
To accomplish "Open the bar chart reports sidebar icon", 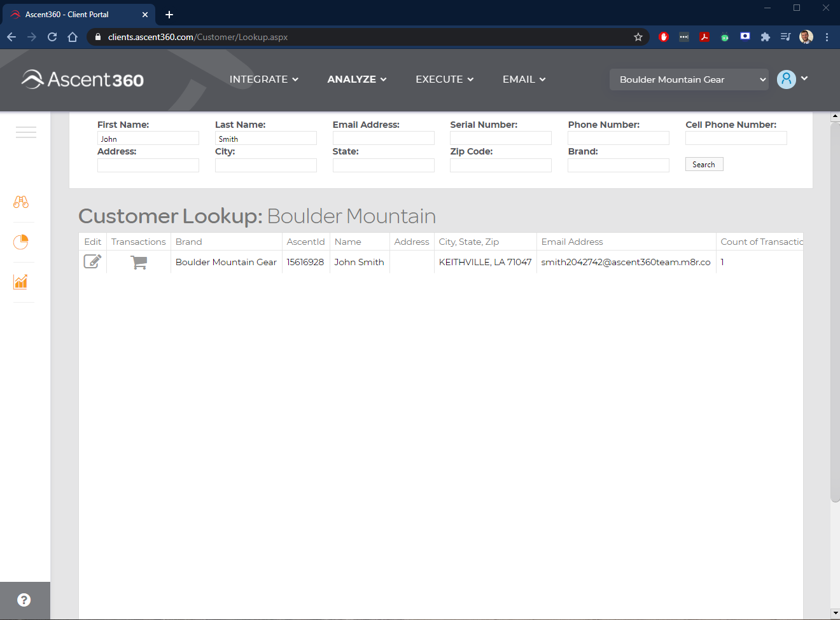I will (21, 282).
